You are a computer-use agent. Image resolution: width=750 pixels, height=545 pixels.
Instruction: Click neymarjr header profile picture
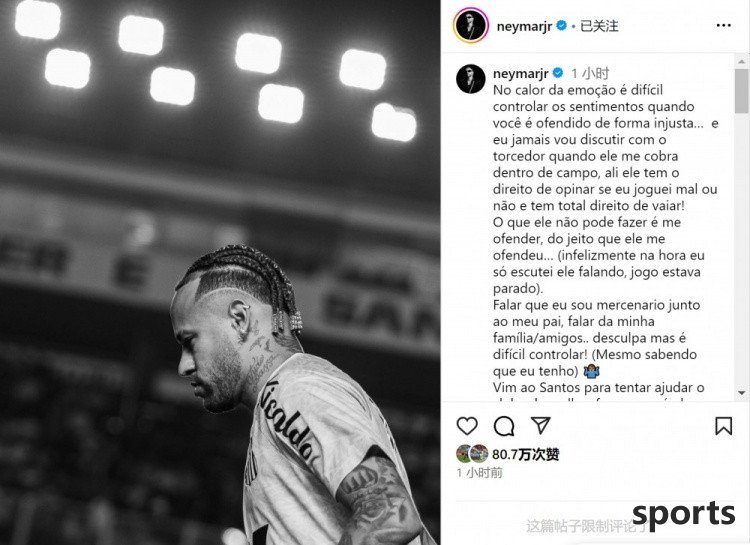(x=471, y=25)
